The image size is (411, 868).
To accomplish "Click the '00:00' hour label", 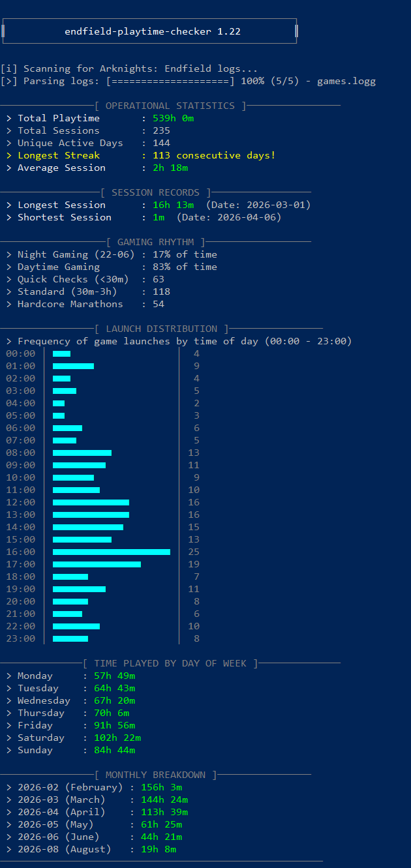I will (20, 353).
